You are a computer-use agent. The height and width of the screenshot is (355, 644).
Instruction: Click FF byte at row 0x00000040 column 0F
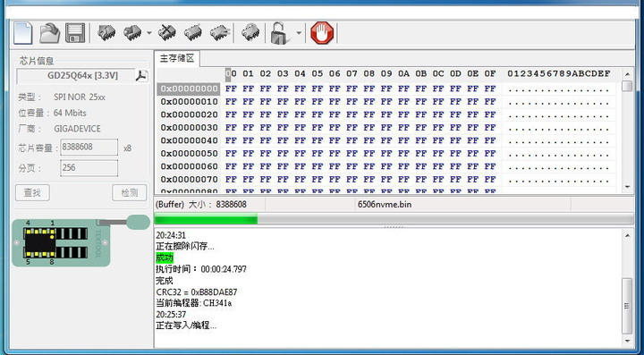point(490,140)
